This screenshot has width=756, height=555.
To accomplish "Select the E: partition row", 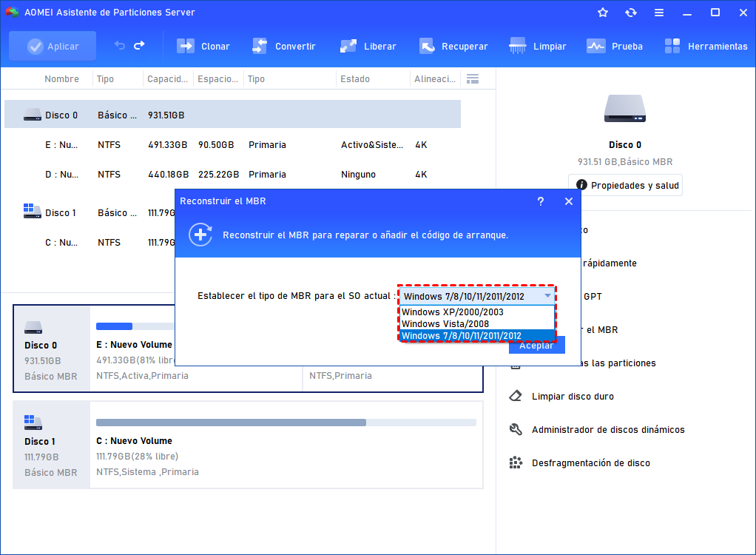I will point(232,144).
